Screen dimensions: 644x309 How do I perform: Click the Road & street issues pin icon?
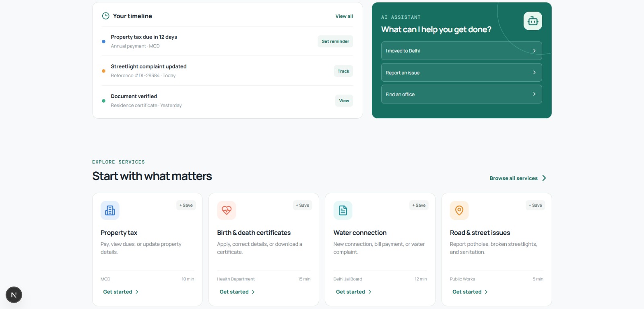tap(459, 210)
